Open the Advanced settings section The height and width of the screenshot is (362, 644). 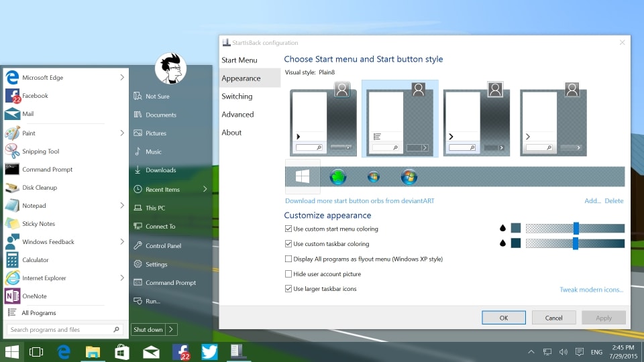pos(237,115)
